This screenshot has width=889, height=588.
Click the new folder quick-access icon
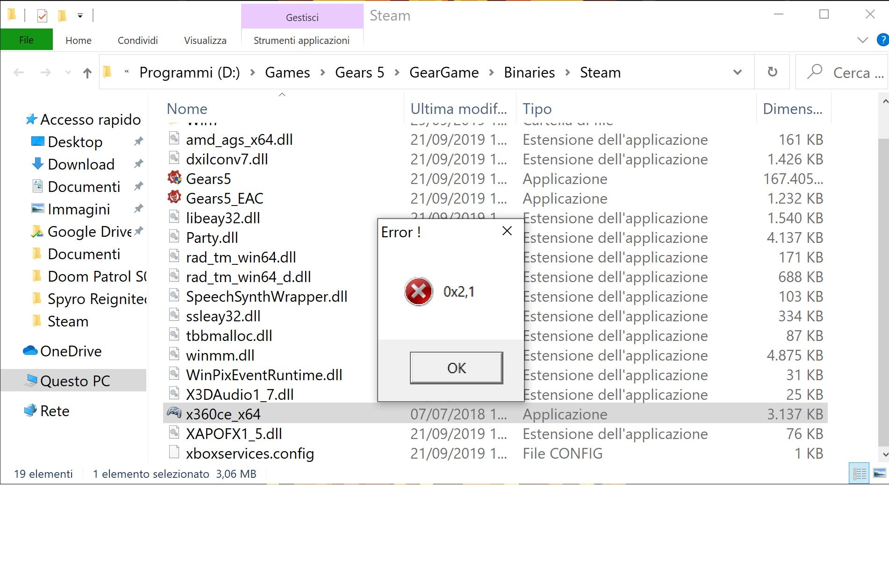pos(62,16)
